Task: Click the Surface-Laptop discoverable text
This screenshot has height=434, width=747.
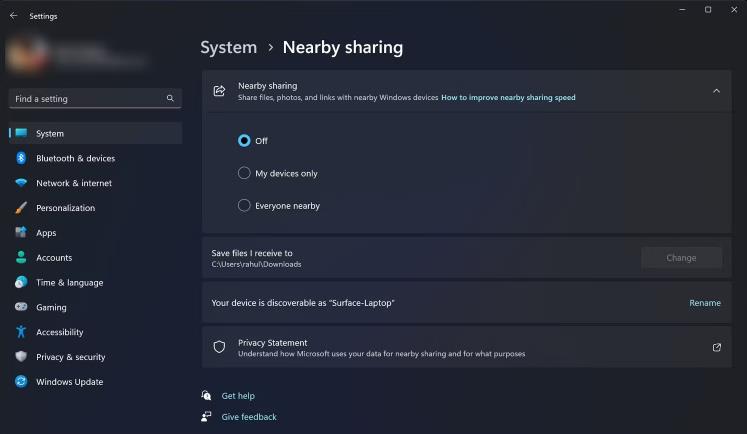Action: (x=303, y=303)
